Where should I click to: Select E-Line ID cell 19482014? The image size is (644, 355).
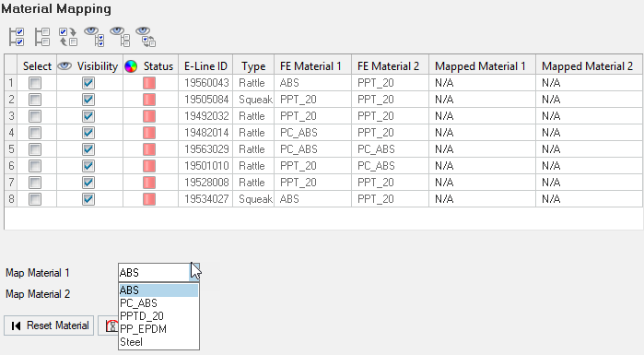coord(205,133)
